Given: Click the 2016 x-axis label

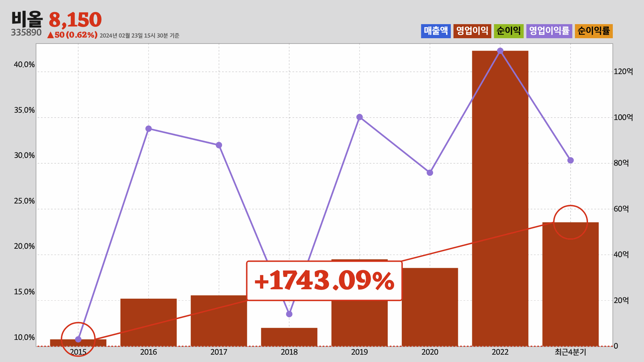Looking at the screenshot, I should pyautogui.click(x=149, y=352).
